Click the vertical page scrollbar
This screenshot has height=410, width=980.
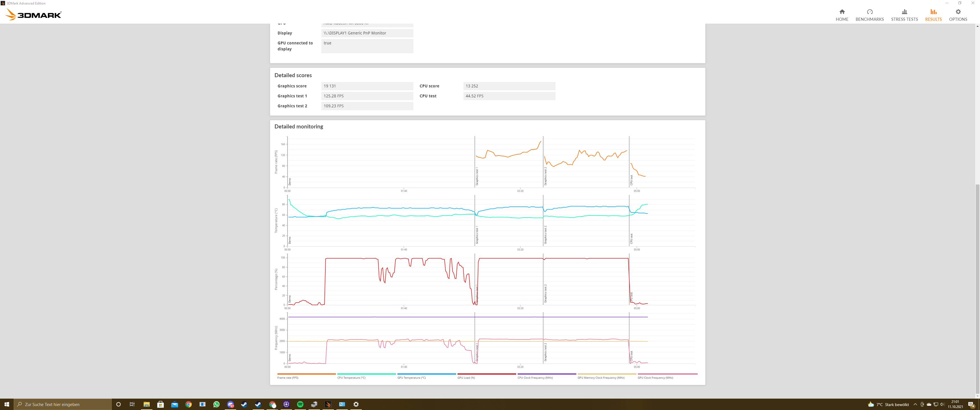point(977,289)
